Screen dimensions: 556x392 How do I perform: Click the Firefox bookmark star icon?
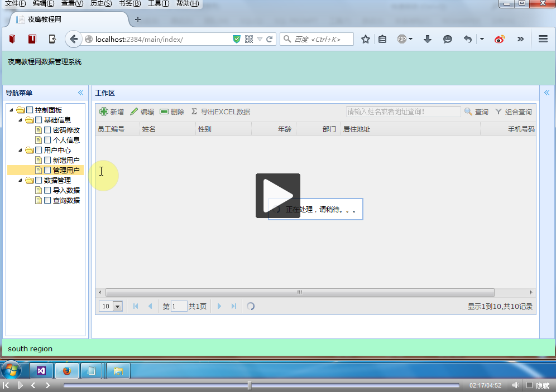[366, 39]
